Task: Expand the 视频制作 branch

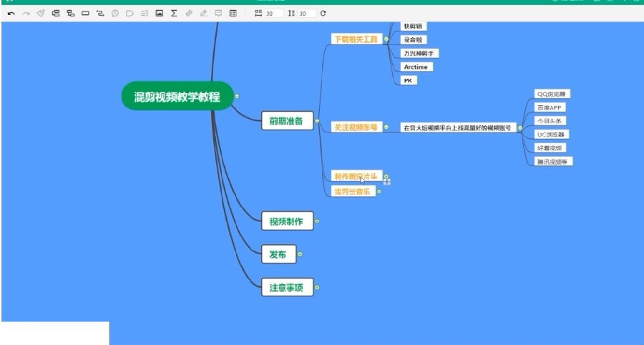Action: point(317,221)
